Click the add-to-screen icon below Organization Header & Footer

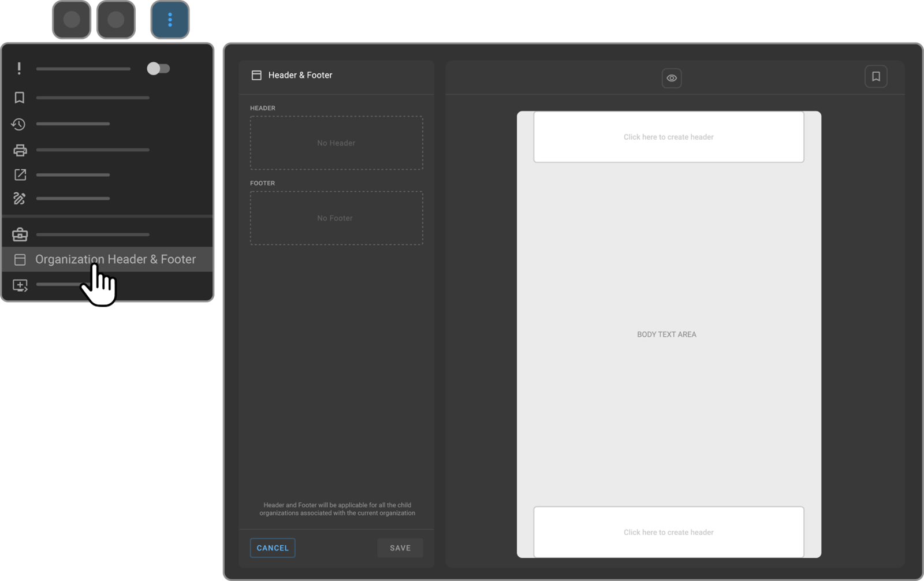pos(19,284)
